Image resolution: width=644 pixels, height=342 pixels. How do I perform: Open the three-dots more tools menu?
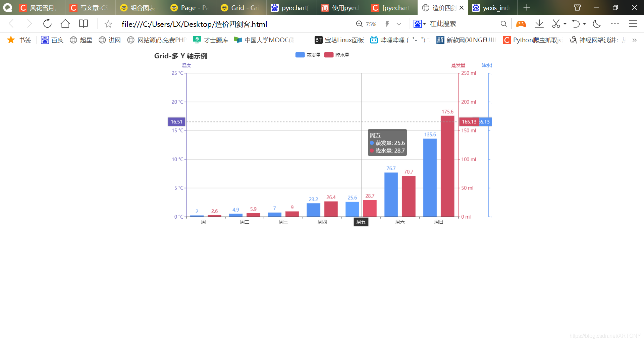point(615,24)
